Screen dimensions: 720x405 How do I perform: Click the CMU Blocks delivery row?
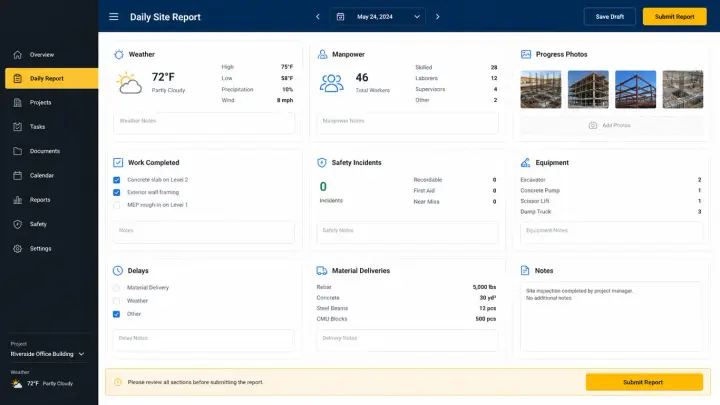(406, 319)
